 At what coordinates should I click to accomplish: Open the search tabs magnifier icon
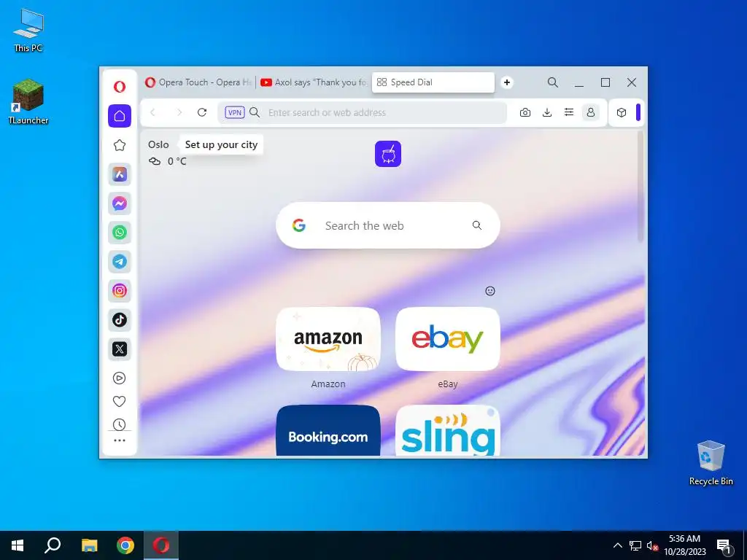553,82
